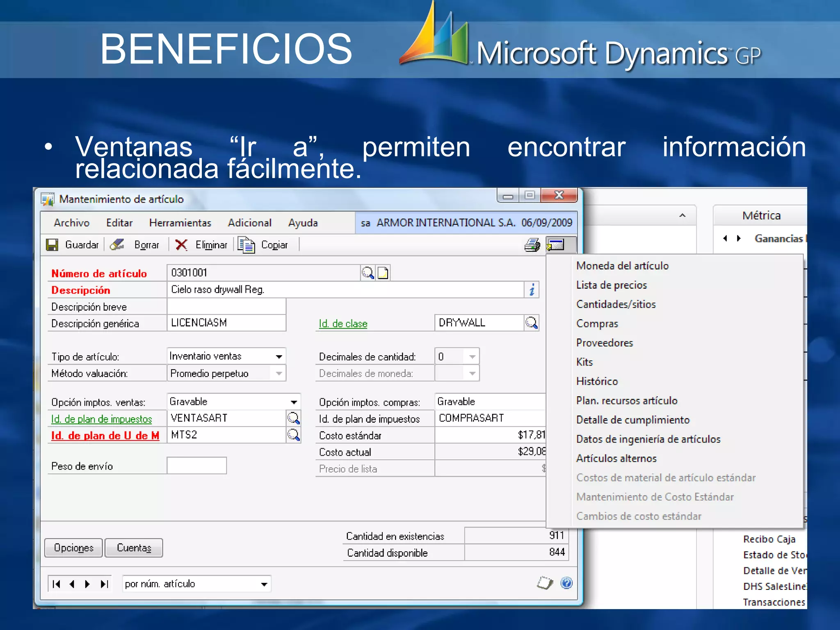Choose Compras in Ir a menu
Screen dimensions: 840x630
597,324
